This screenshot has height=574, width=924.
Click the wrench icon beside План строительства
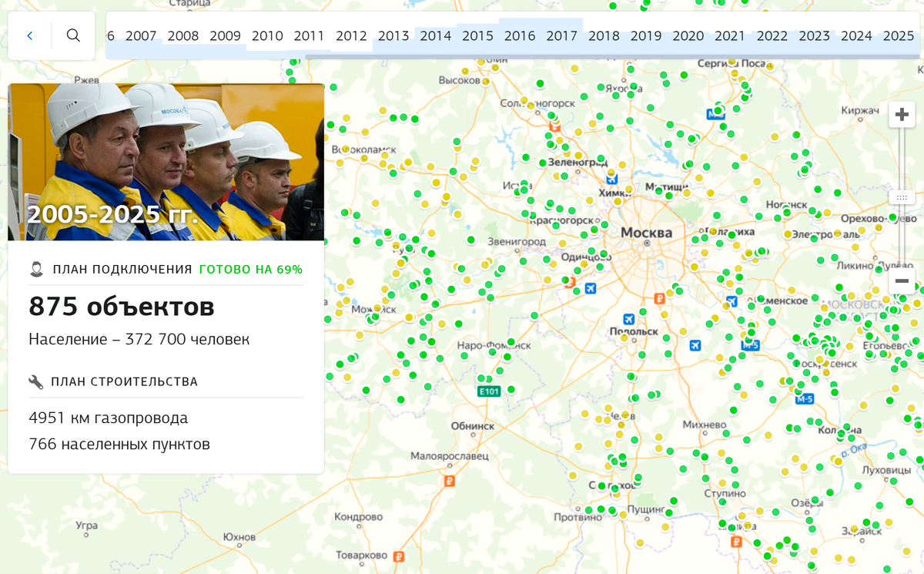(36, 381)
